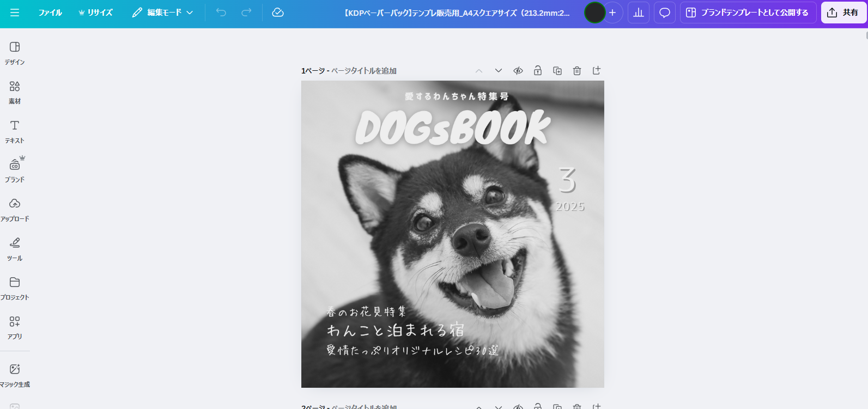Open the hamburger main menu
The image size is (868, 409).
coord(15,13)
